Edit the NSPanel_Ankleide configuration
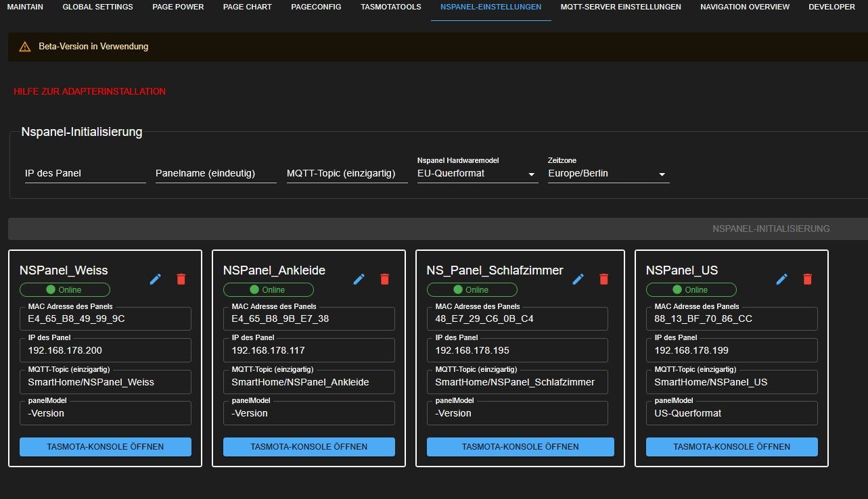The image size is (868, 499). pos(359,279)
